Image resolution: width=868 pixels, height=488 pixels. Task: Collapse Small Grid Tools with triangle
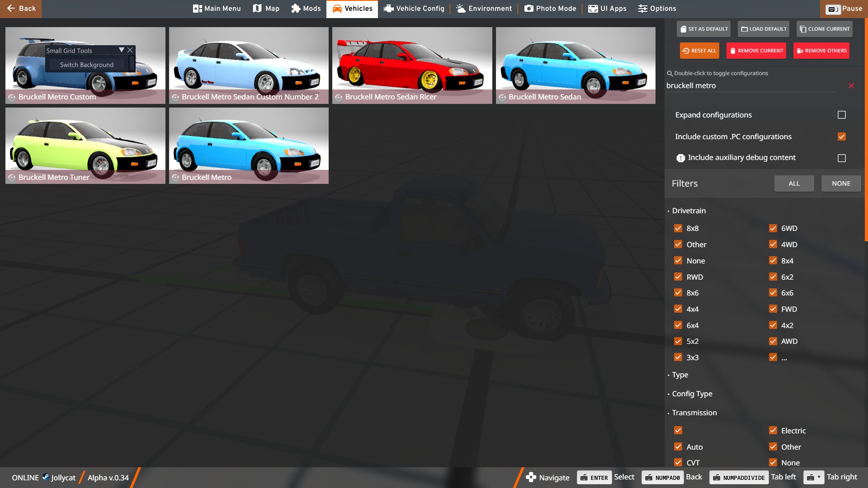pos(121,50)
